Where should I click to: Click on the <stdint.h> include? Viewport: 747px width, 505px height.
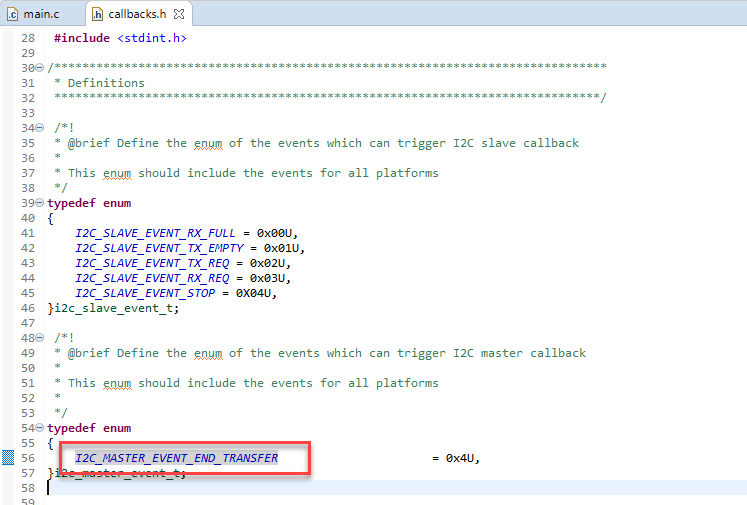(152, 38)
